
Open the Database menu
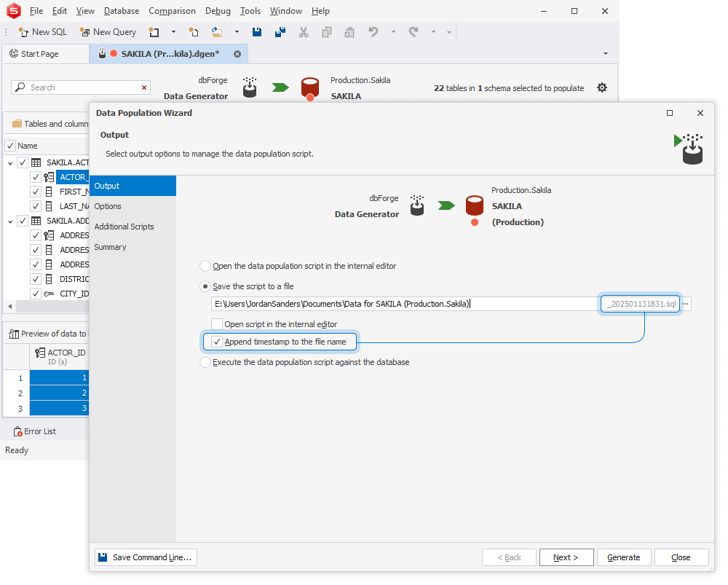[x=122, y=11]
